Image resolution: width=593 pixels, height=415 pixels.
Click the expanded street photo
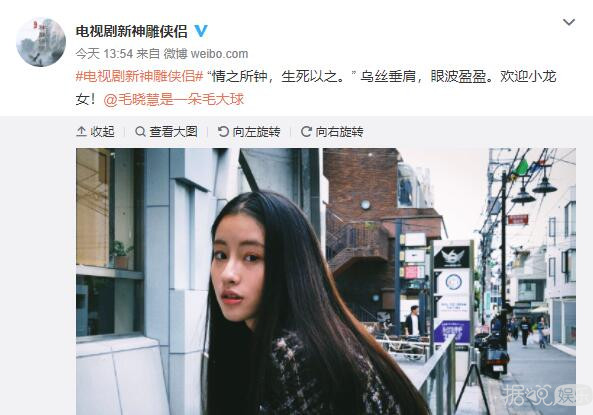coord(326,281)
